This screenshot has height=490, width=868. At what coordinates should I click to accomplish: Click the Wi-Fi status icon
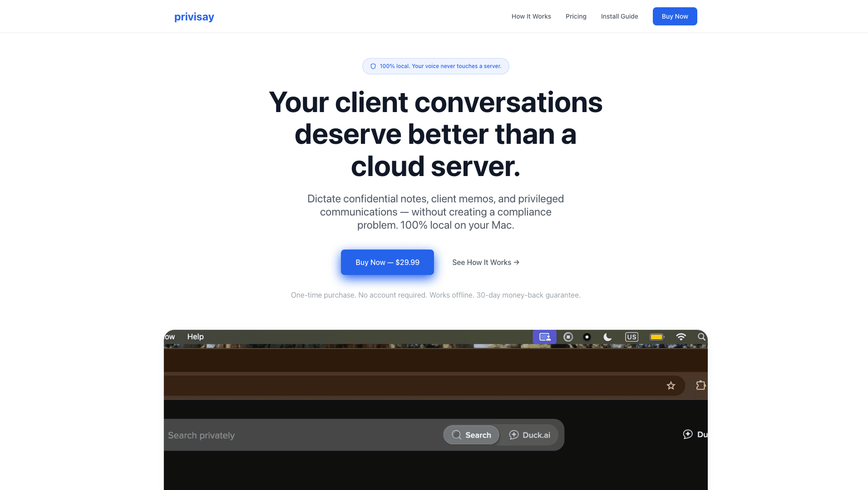(681, 337)
